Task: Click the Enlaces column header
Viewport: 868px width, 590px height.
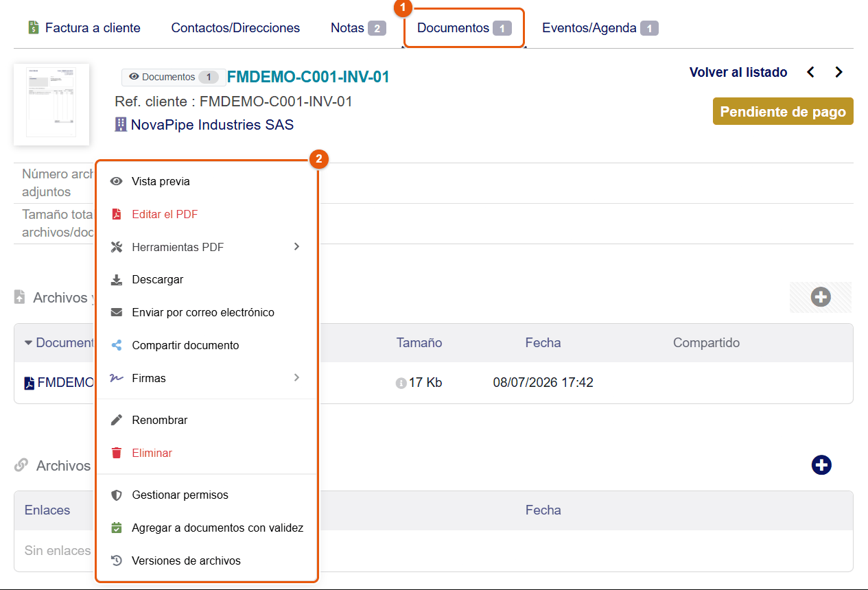Action: tap(47, 510)
